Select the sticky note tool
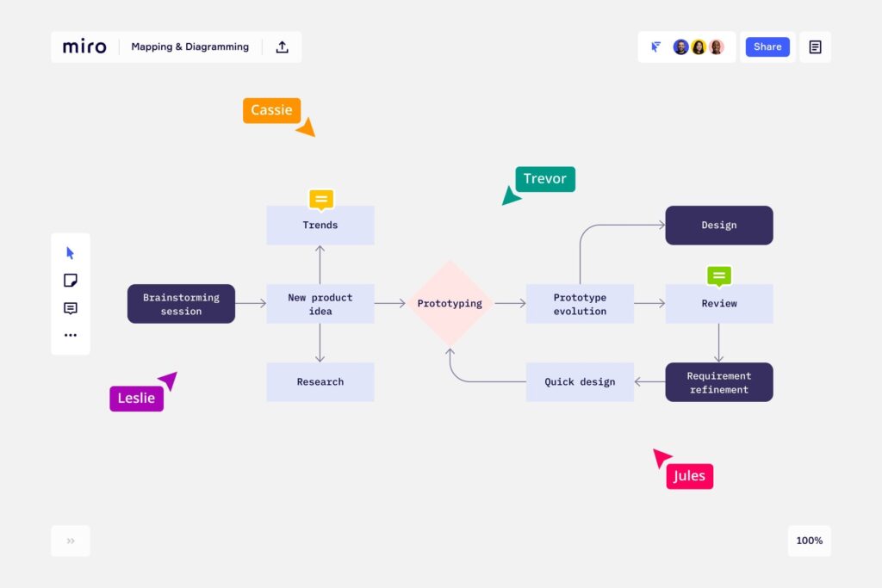 click(x=71, y=280)
